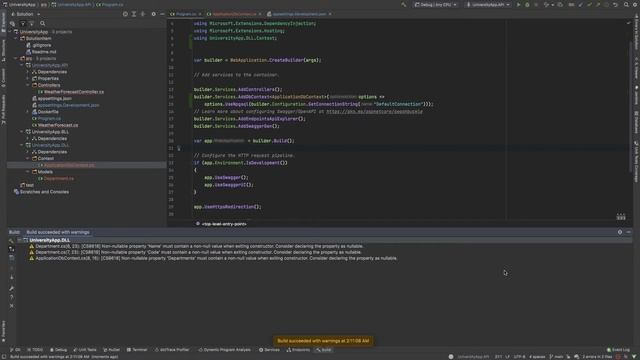Viewport: 640px width, 360px height.
Task: Locate current file in Solution explorer
Action: (125, 14)
